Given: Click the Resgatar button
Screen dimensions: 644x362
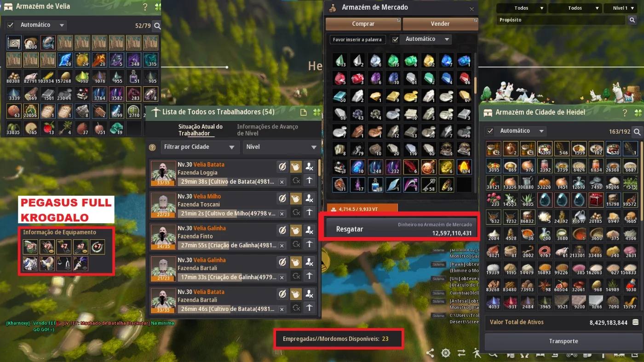Looking at the screenshot, I should (350, 229).
